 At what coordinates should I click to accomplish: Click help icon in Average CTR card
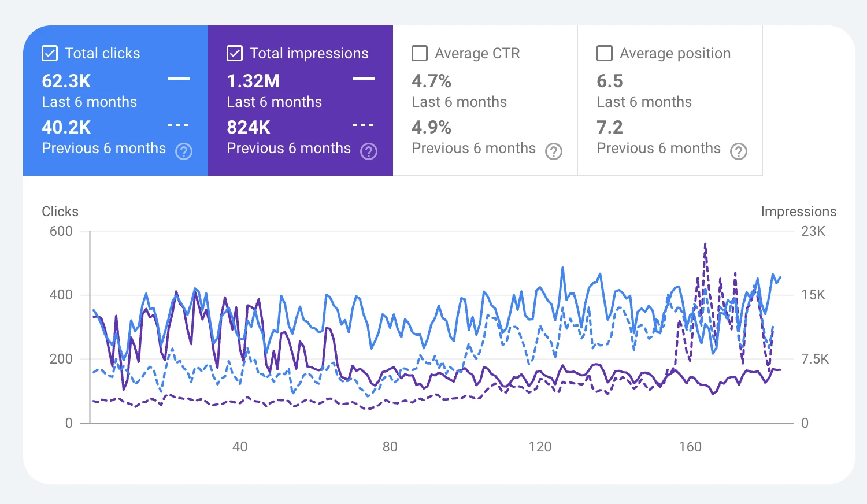pos(554,151)
